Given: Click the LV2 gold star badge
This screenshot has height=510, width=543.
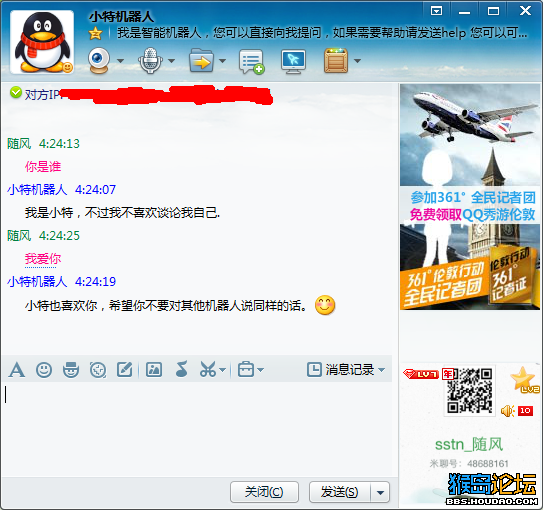Looking at the screenshot, I should (x=525, y=380).
